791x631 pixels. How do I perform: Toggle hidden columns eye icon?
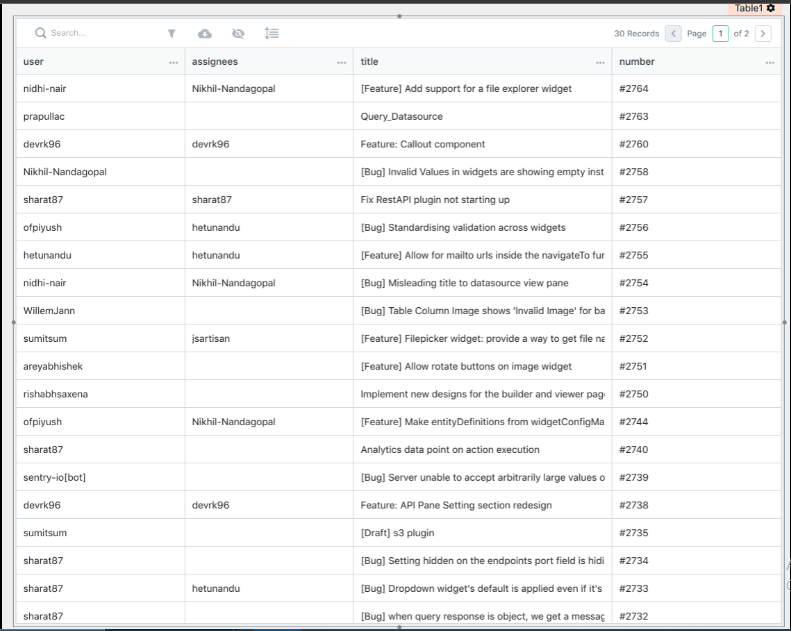click(238, 34)
